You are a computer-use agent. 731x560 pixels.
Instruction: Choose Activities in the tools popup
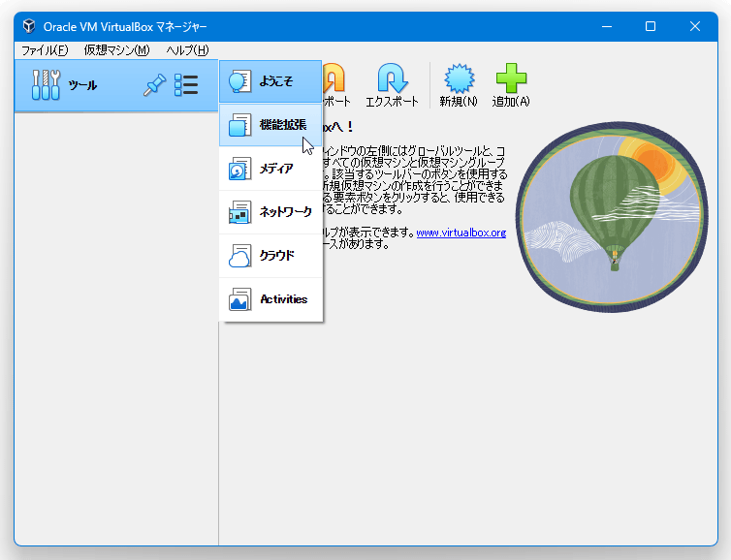[x=270, y=299]
